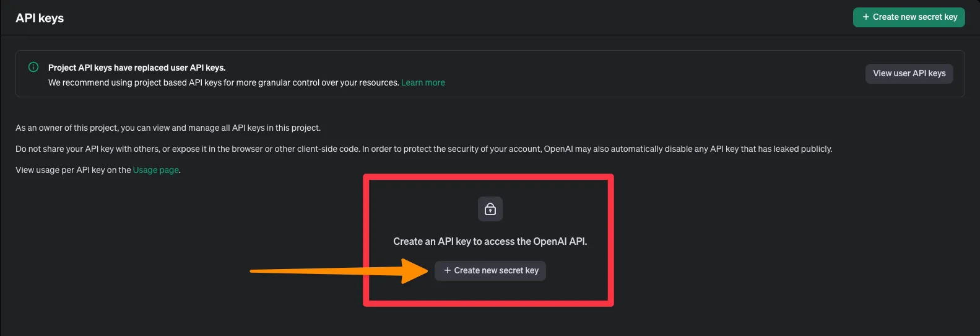Screen dimensions: 980x336
Task: Click the Create an API key to access message
Action: click(x=490, y=241)
